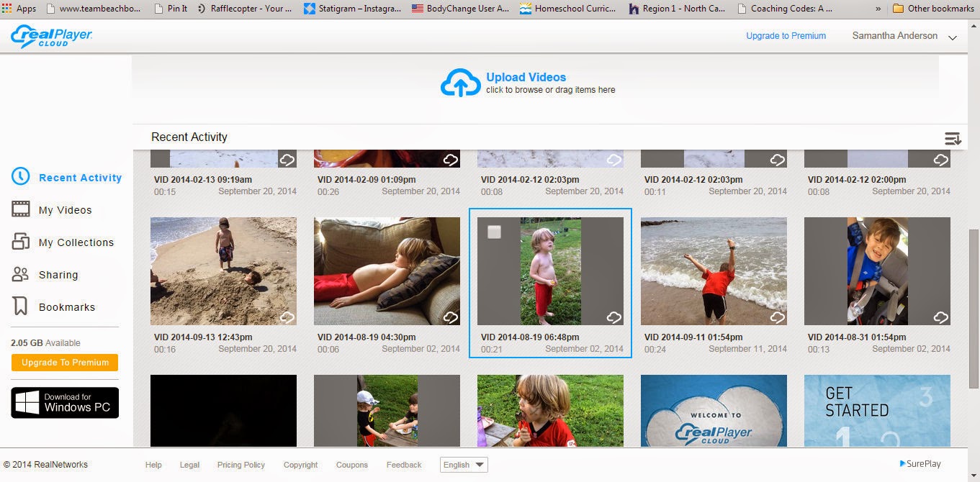Open the Welcome to RealPlayer Cloud thumbnail

(714, 411)
